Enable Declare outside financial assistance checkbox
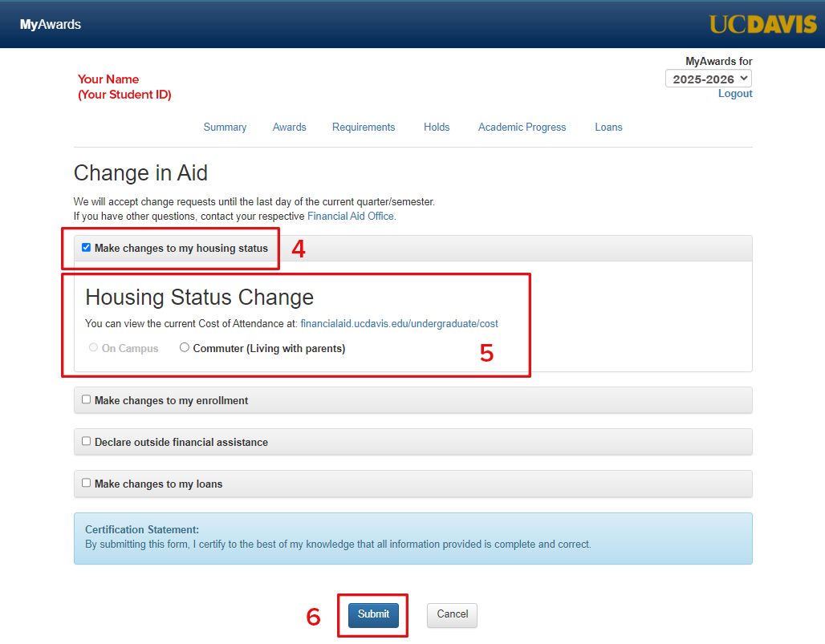825x644 pixels. pos(87,441)
